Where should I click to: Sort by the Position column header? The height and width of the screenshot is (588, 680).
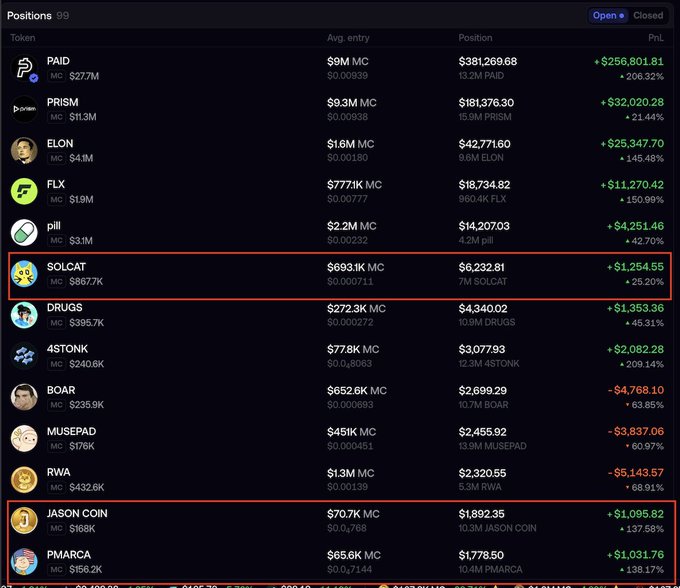(475, 38)
